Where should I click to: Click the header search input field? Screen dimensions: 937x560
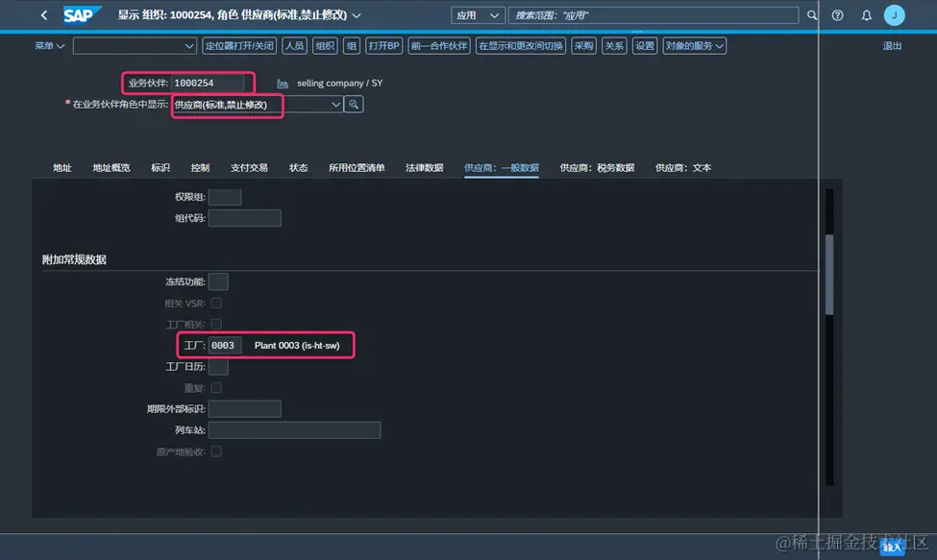click(653, 15)
